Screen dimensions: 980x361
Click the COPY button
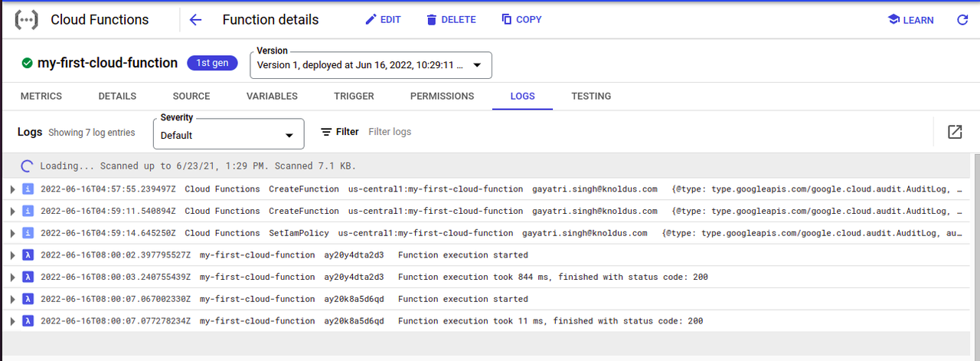[x=521, y=20]
